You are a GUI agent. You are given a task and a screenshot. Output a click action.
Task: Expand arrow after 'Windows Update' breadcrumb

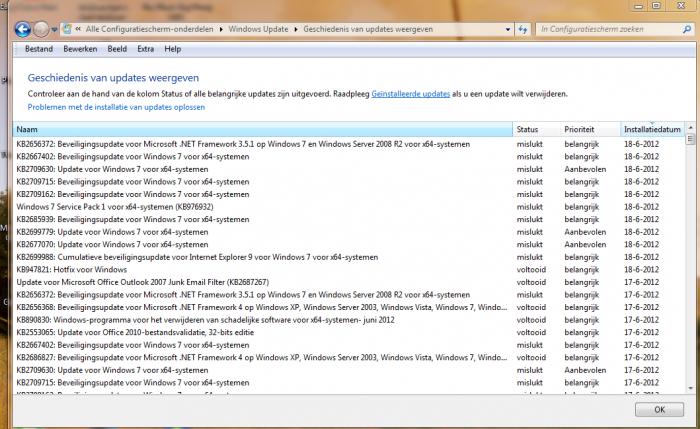(x=296, y=29)
